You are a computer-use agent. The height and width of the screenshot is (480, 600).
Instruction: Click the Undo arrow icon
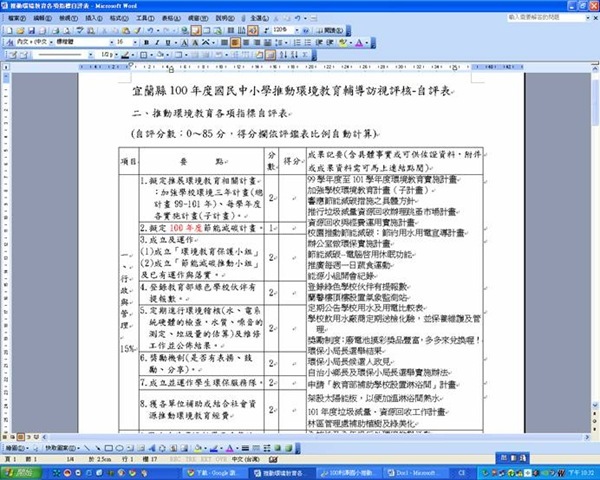150,30
